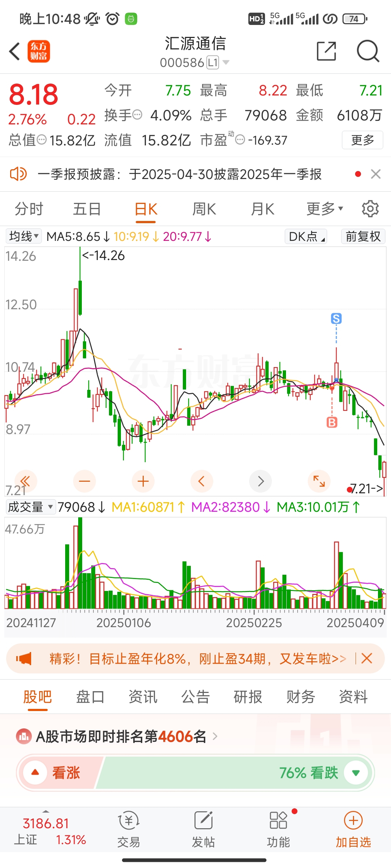391x868 pixels.
Task: Tap the back arrow icon
Action: pos(14,51)
